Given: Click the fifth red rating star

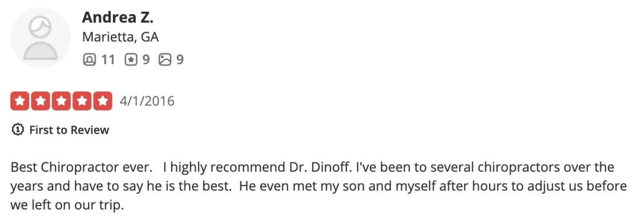Looking at the screenshot, I should pyautogui.click(x=102, y=101).
